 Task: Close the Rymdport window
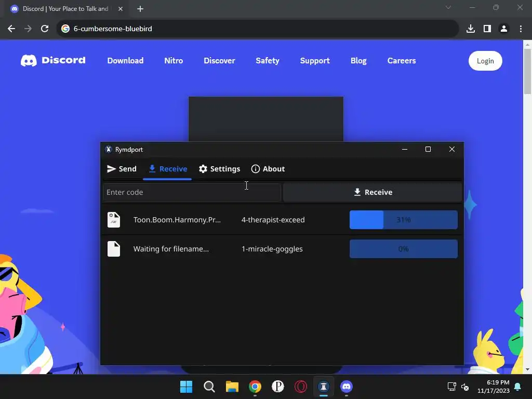click(x=452, y=149)
